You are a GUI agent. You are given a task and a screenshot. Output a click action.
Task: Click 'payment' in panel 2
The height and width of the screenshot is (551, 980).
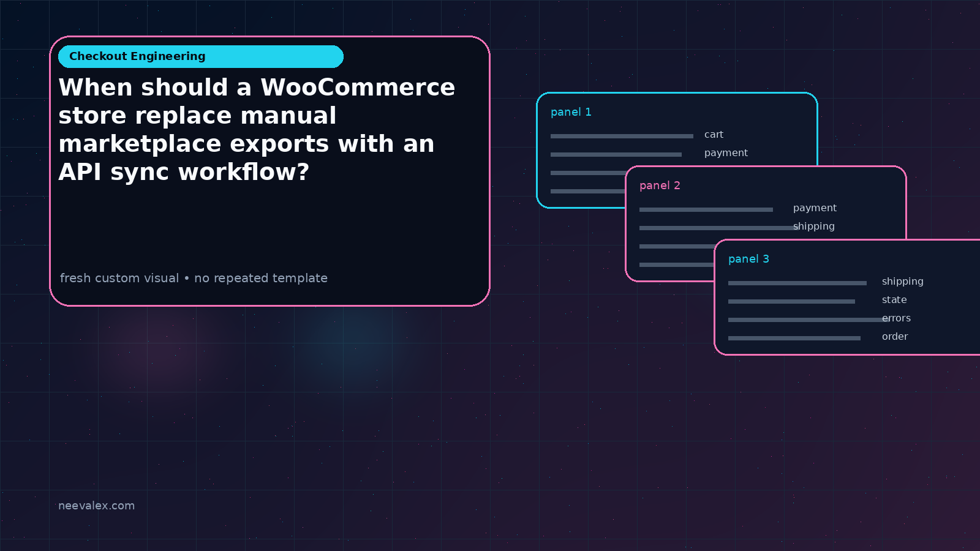point(815,208)
